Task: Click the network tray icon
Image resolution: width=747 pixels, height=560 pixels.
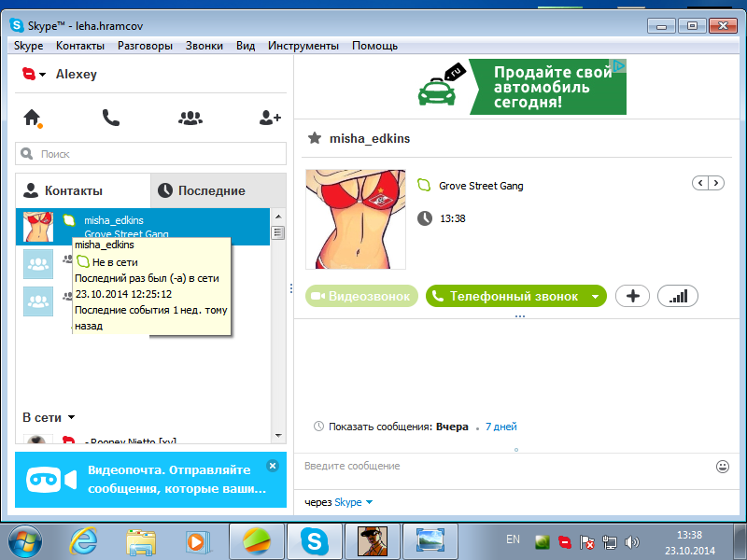Action: 610,542
